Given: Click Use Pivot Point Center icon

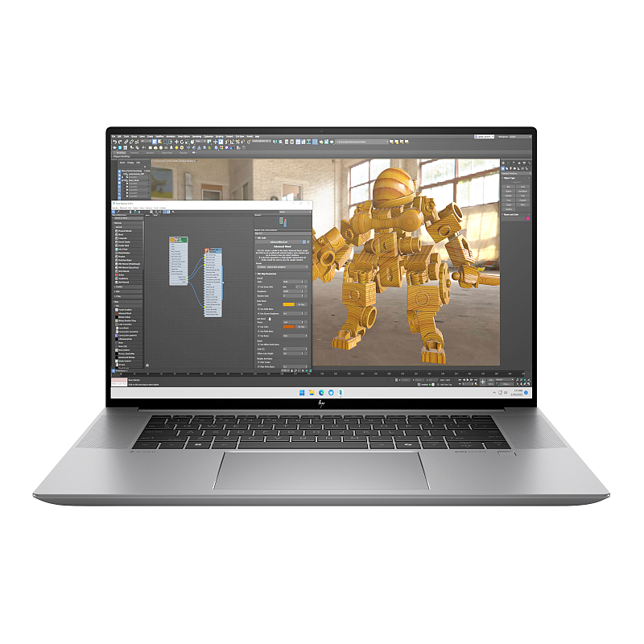Looking at the screenshot, I should pos(209,142).
